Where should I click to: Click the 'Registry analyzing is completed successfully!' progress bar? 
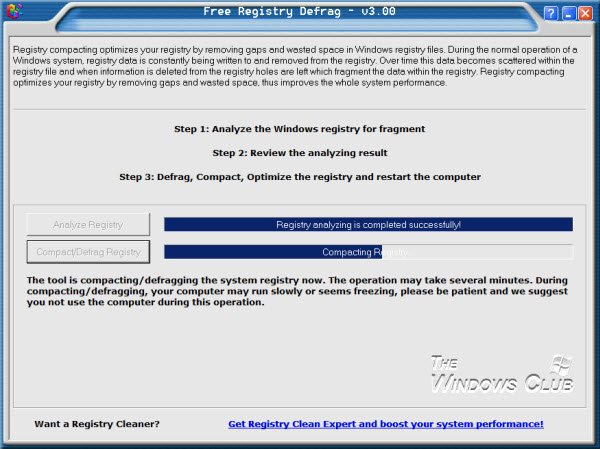point(368,224)
